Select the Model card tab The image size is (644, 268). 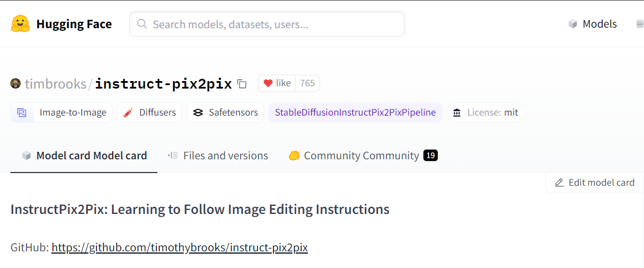[84, 156]
